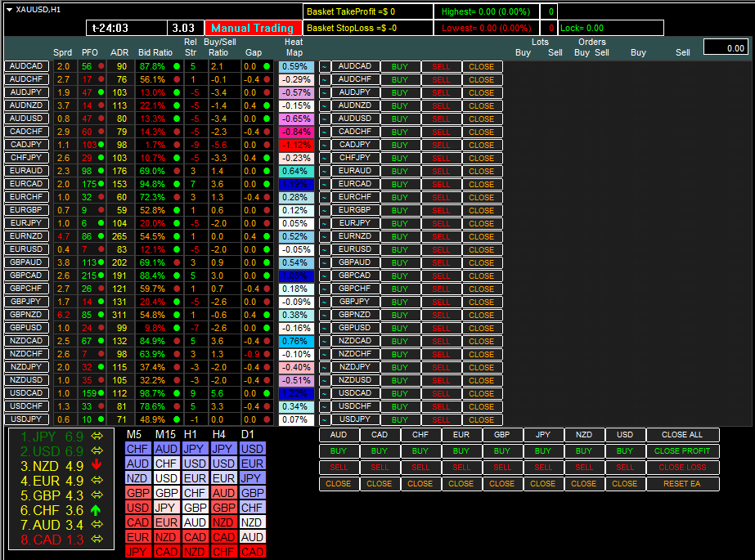Click the top USD cell in D1 column
Image resolution: width=755 pixels, height=560 pixels.
tap(252, 449)
